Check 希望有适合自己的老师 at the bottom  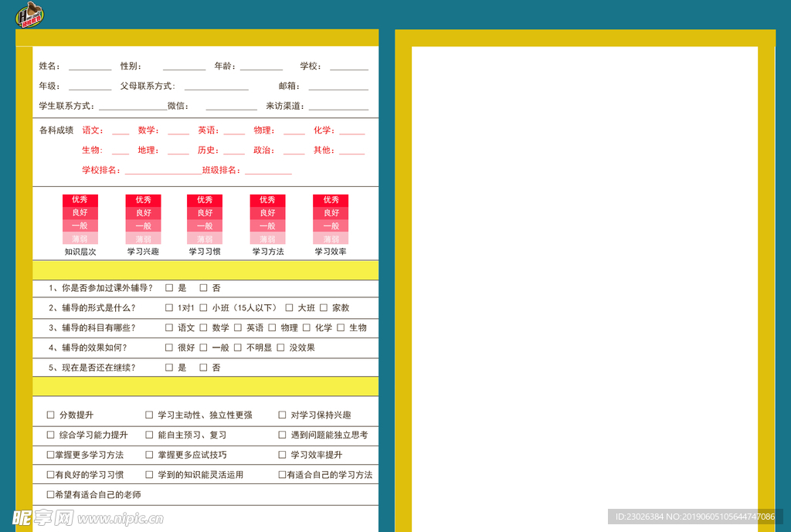click(x=49, y=493)
